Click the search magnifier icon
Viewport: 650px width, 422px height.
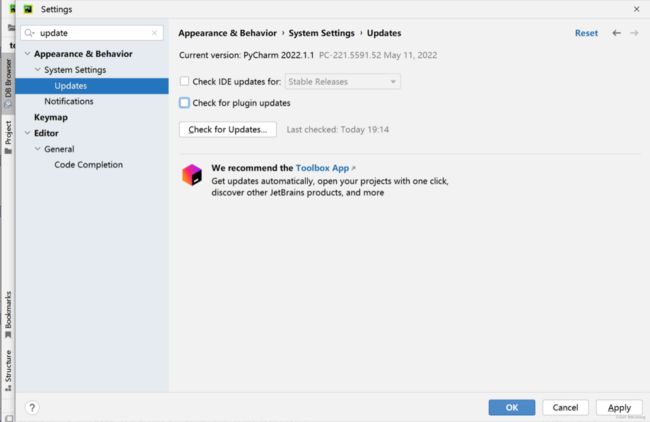(x=29, y=33)
